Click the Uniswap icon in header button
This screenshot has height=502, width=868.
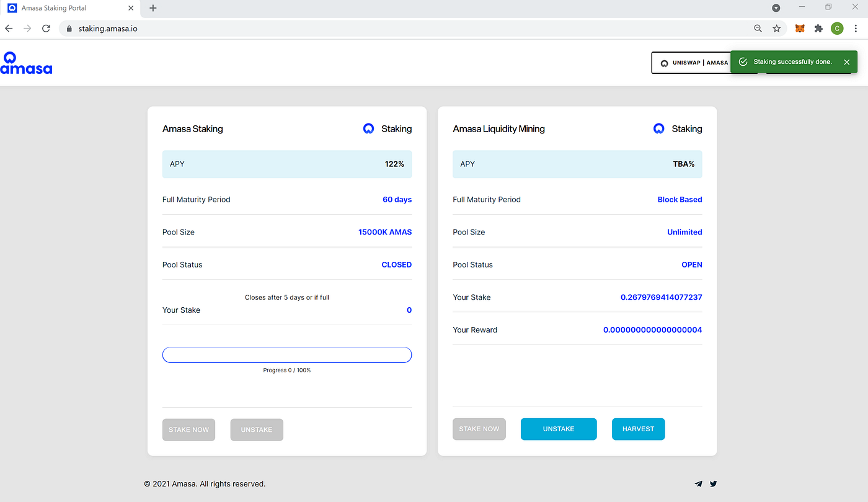[664, 63]
